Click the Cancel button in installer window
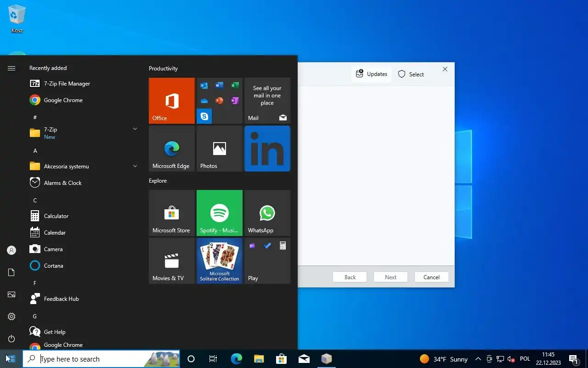Image resolution: width=588 pixels, height=368 pixels. tap(431, 277)
